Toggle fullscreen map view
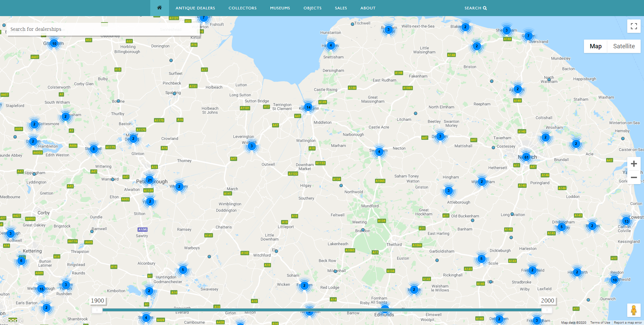Image resolution: width=644 pixels, height=325 pixels. tap(634, 26)
